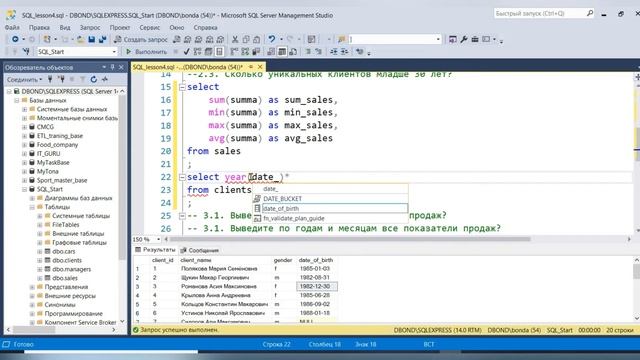Open the Соединить dropdown in Object Explorer
This screenshot has height=360, width=640.
tap(24, 79)
